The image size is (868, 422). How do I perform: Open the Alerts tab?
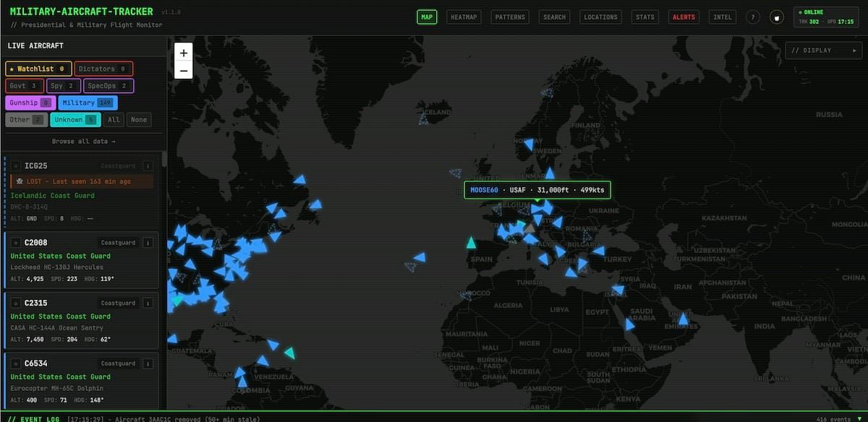pyautogui.click(x=684, y=17)
